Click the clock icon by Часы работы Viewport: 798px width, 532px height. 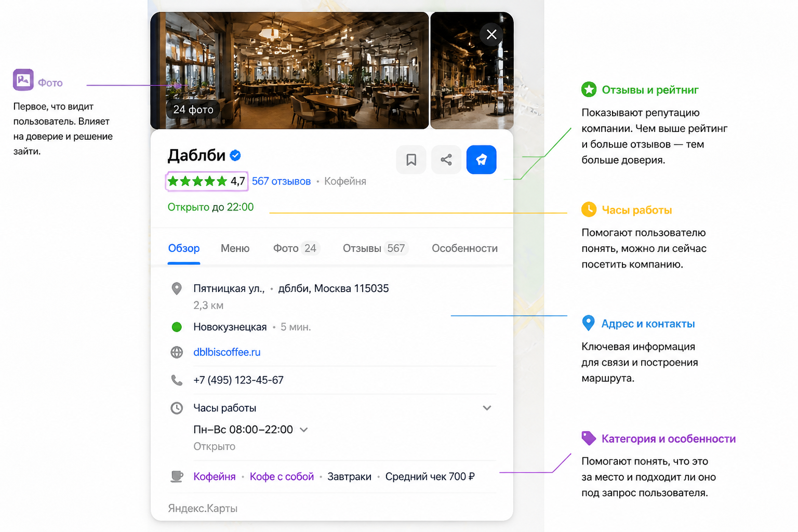click(x=177, y=408)
